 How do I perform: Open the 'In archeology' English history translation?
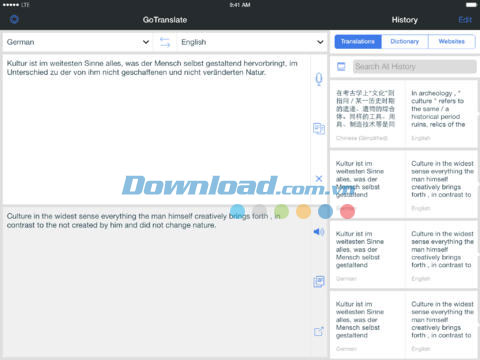(x=442, y=114)
